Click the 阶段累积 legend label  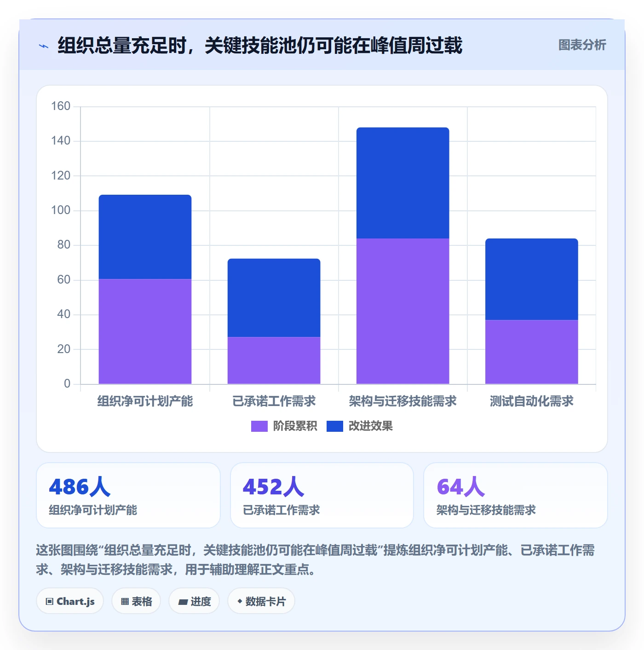295,426
